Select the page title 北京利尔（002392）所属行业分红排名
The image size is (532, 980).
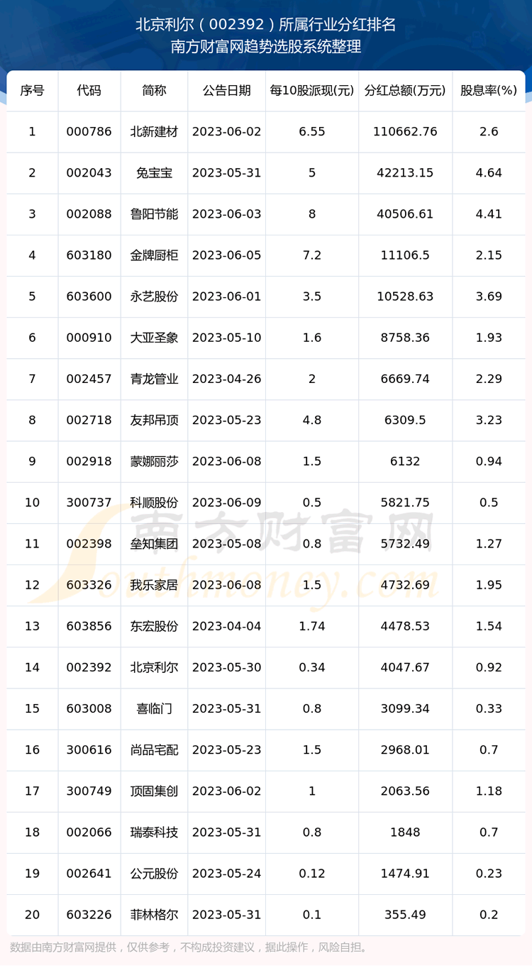pos(266,25)
